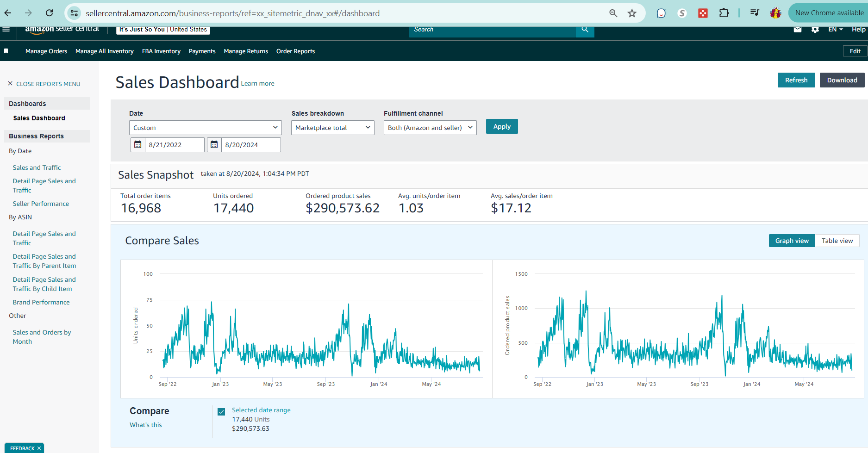Expand Sales breakdown Marketplace total dropdown

(x=332, y=128)
